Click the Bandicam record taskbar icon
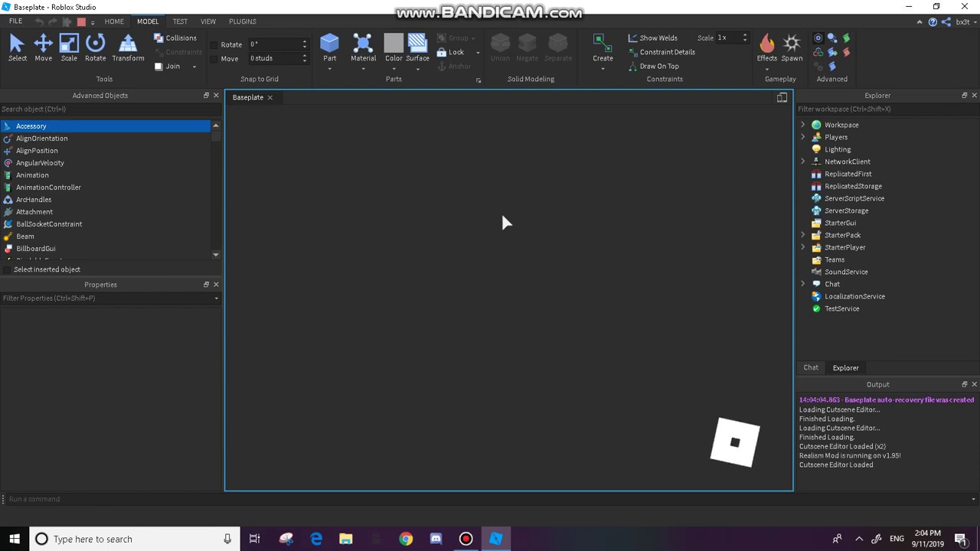 465,539
